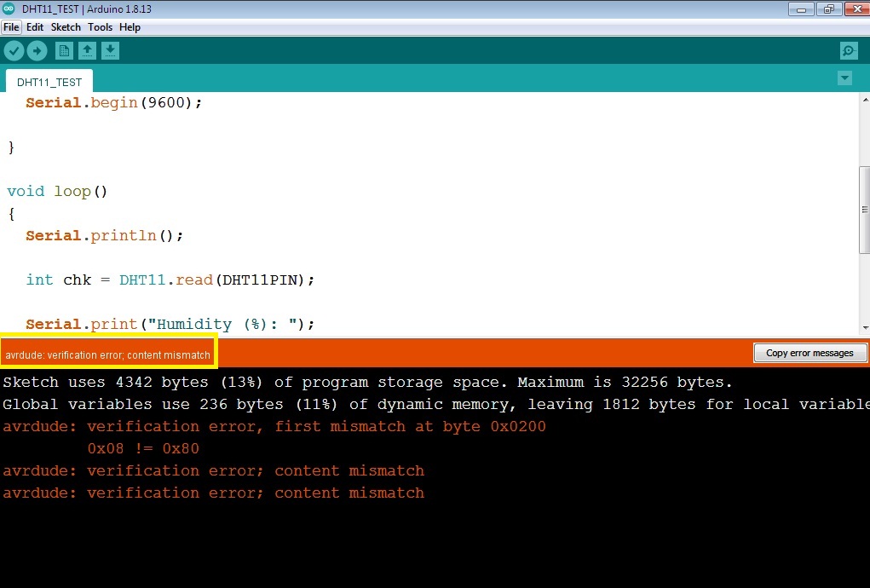The width and height of the screenshot is (870, 588).
Task: Click the last 'content mismatch' console line
Action: point(214,493)
